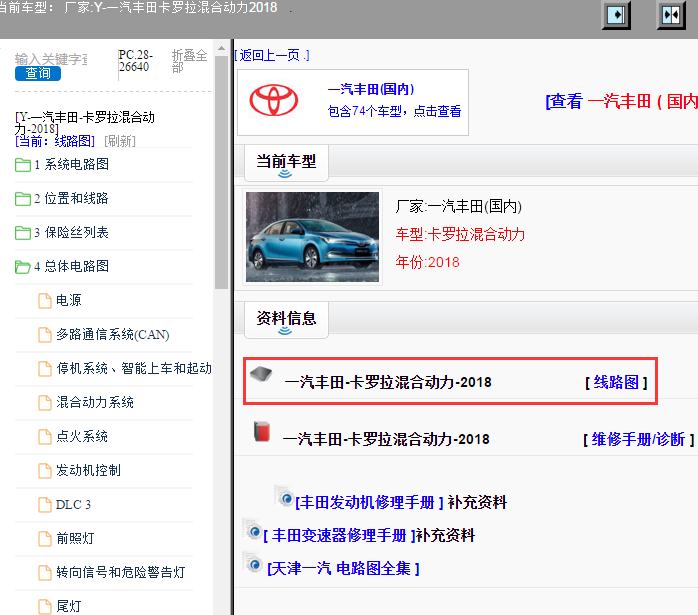Click the left panel scroll-up arrow
Image resolution: width=698 pixels, height=615 pixels.
pos(221,48)
